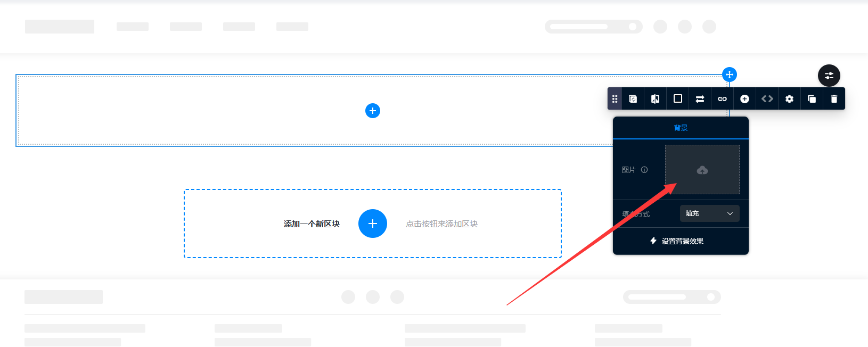868x347 pixels.
Task: Click the large blue plus to add a block
Action: [x=373, y=224]
